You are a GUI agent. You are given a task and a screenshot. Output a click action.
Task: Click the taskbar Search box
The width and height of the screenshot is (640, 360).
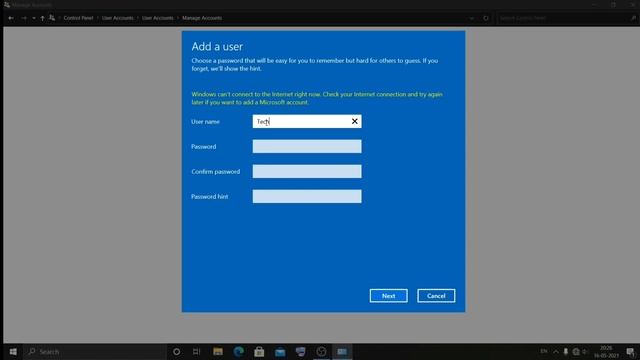[x=95, y=351]
